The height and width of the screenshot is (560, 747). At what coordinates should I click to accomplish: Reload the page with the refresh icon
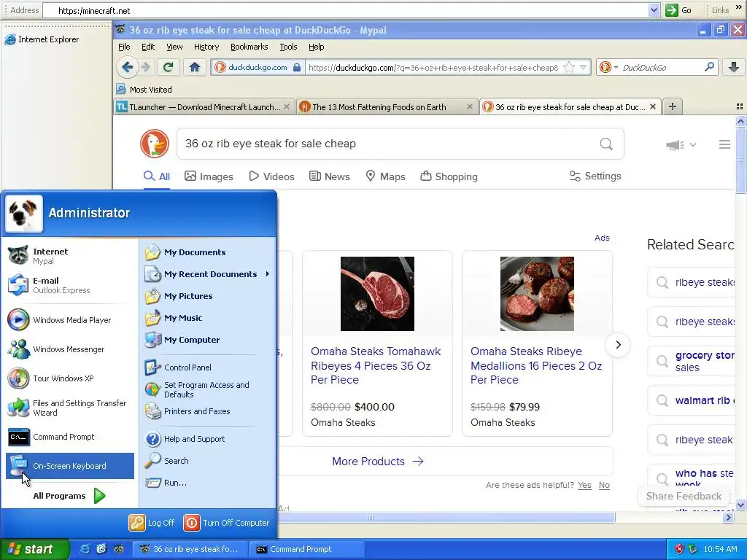pyautogui.click(x=169, y=67)
